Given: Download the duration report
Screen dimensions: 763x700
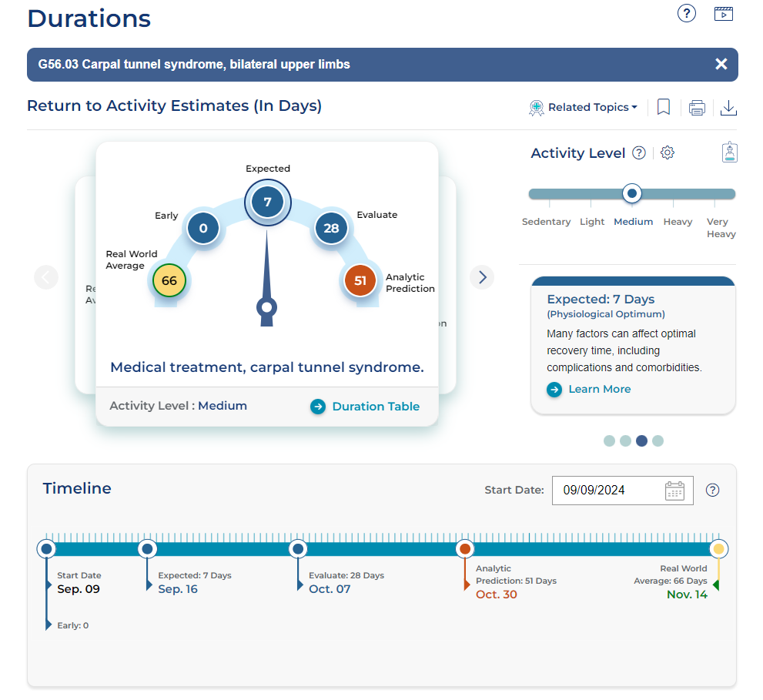Looking at the screenshot, I should coord(728,107).
